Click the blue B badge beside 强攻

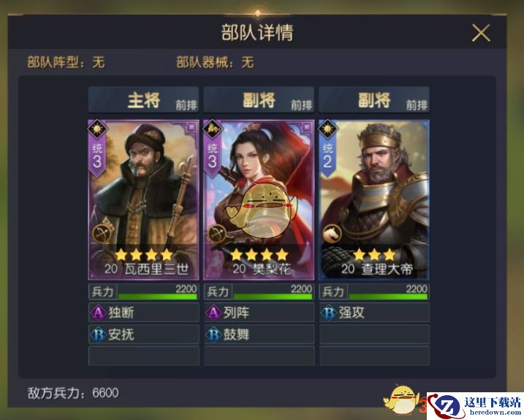click(329, 313)
